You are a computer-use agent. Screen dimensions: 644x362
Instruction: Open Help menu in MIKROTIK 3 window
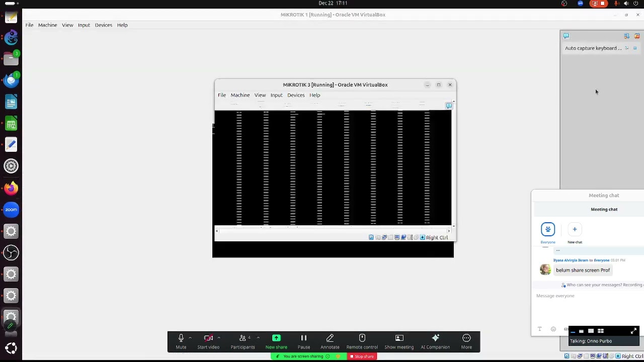coord(315,95)
